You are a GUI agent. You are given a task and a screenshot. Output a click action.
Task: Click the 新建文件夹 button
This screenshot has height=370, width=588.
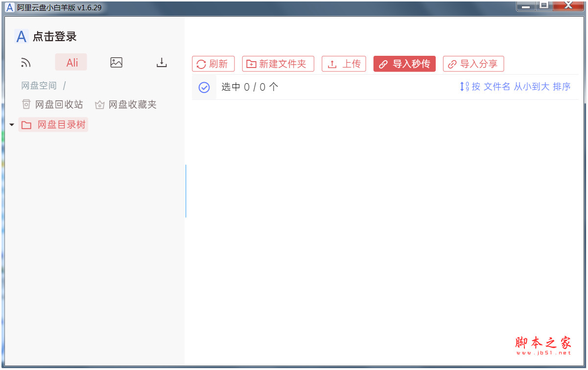(278, 64)
